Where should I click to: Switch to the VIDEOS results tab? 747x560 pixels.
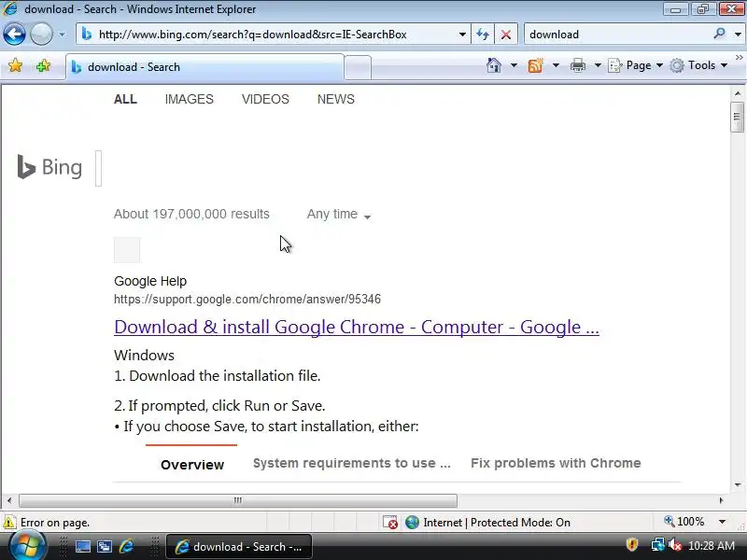coord(265,99)
